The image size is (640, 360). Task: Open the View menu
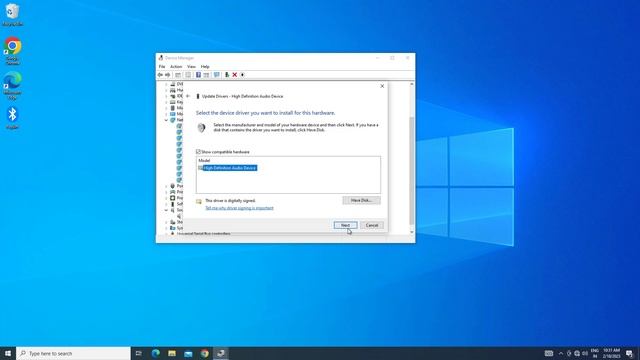[191, 67]
